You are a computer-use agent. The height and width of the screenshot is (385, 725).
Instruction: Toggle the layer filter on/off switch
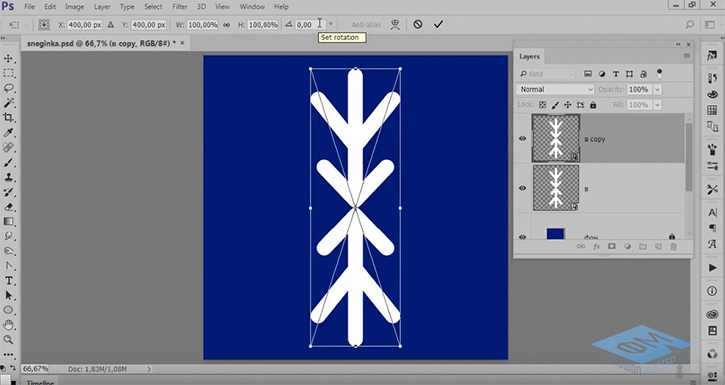pos(659,73)
